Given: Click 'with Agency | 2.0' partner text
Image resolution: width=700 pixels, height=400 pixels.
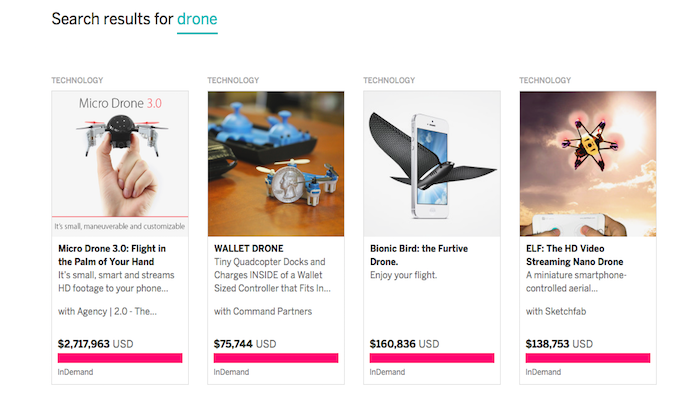Looking at the screenshot, I should [x=108, y=311].
